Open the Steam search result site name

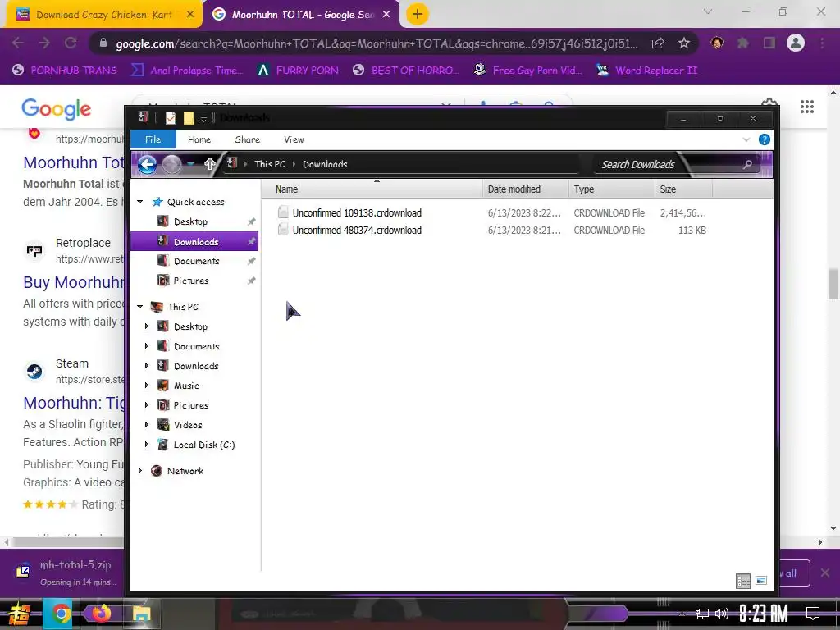(x=72, y=363)
